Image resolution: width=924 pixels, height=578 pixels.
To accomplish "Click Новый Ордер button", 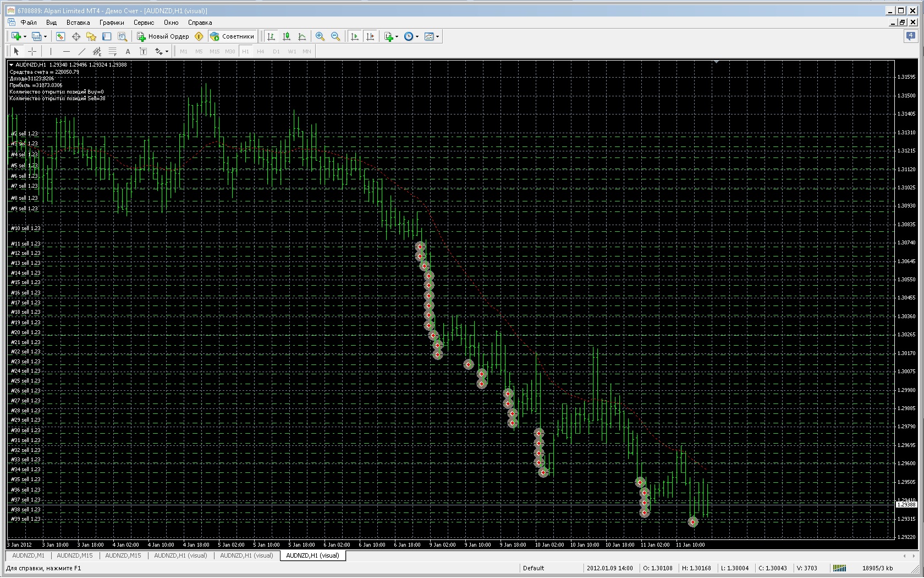I will 163,36.
